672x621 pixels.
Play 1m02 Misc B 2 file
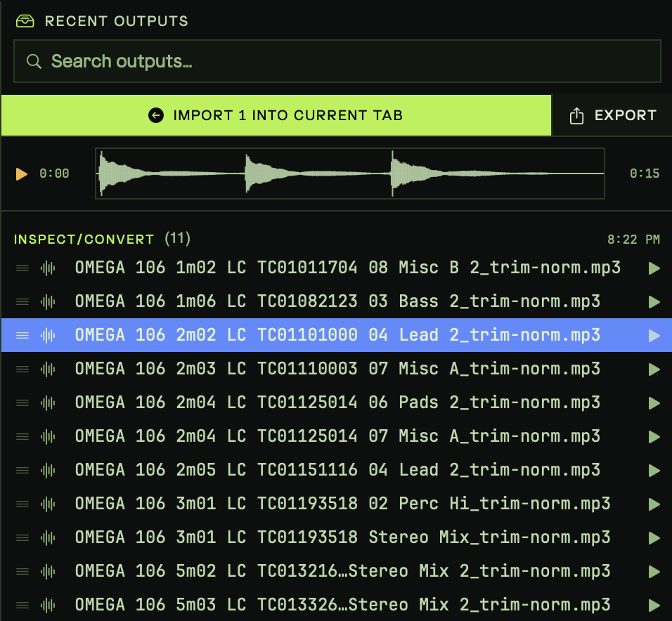(x=654, y=268)
